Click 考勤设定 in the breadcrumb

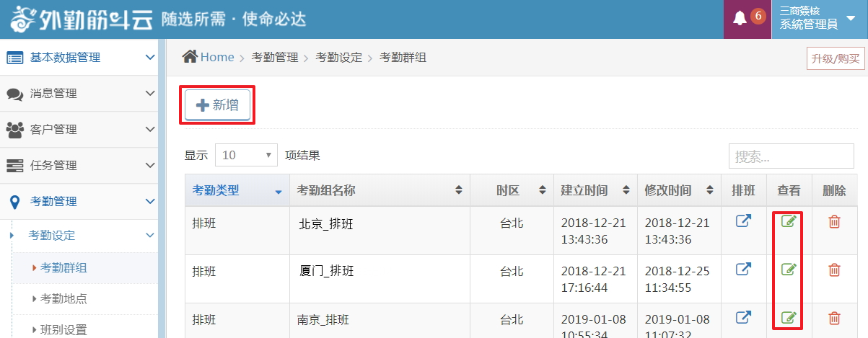(338, 57)
